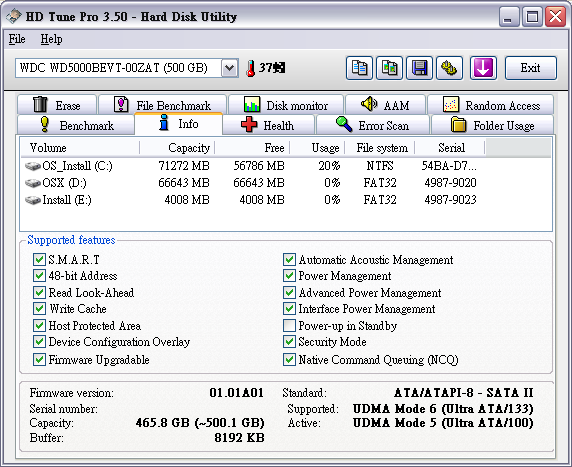Click the drive icon beside Install (E:)

(x=33, y=200)
